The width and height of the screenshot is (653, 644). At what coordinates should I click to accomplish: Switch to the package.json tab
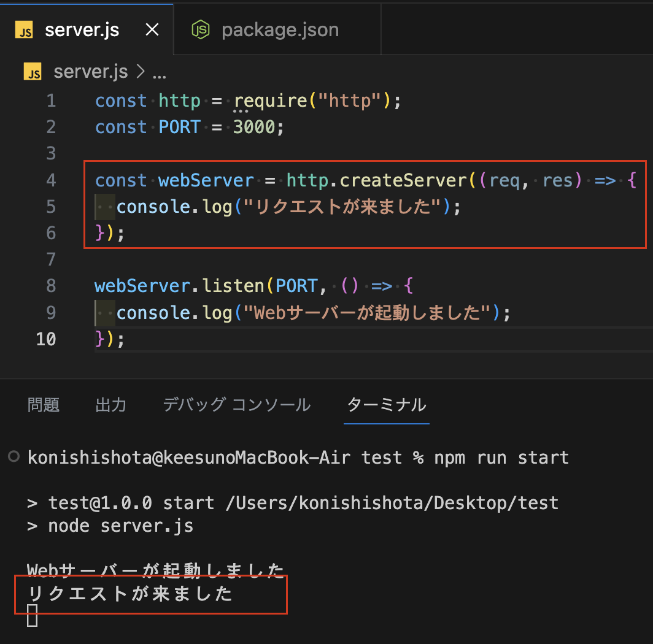[x=280, y=29]
